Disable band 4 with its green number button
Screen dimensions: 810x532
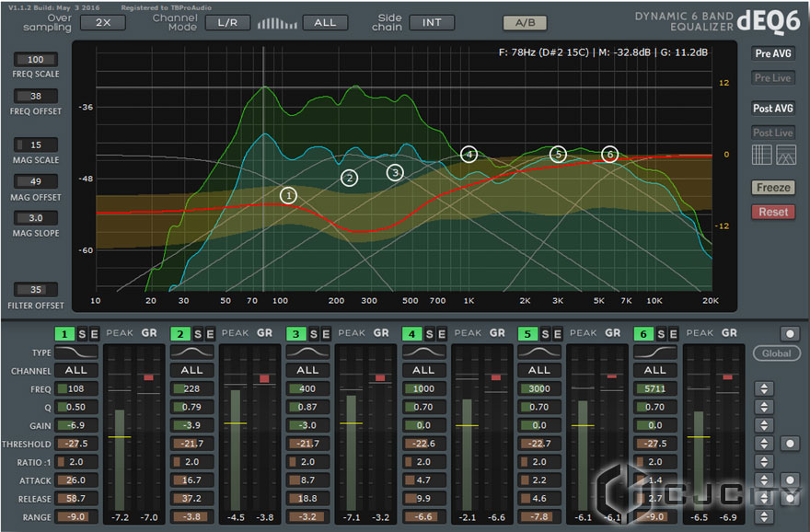tap(411, 334)
